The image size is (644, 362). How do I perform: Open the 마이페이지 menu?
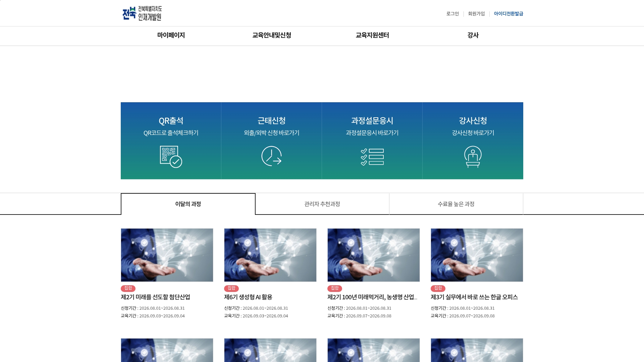point(171,35)
